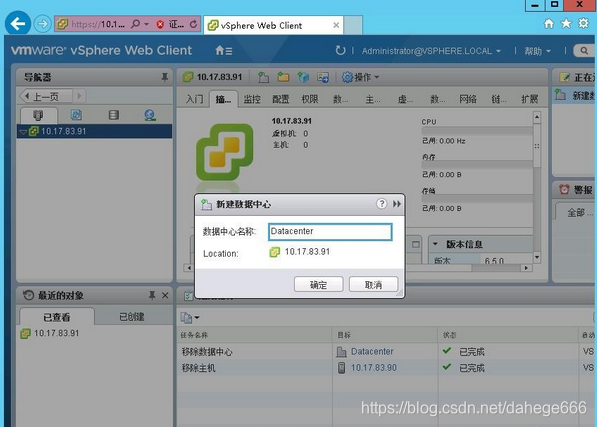This screenshot has height=427, width=597.
Task: Switch to the 已创建 tab
Action: [131, 317]
